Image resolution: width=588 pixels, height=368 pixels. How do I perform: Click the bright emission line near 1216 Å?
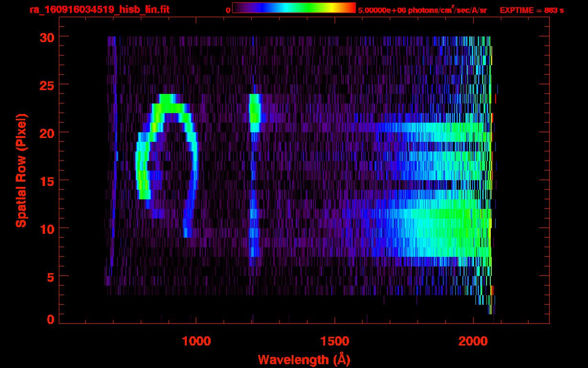coord(255,113)
